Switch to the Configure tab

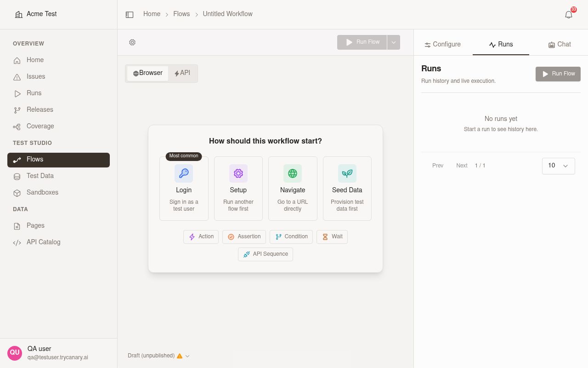coord(442,44)
